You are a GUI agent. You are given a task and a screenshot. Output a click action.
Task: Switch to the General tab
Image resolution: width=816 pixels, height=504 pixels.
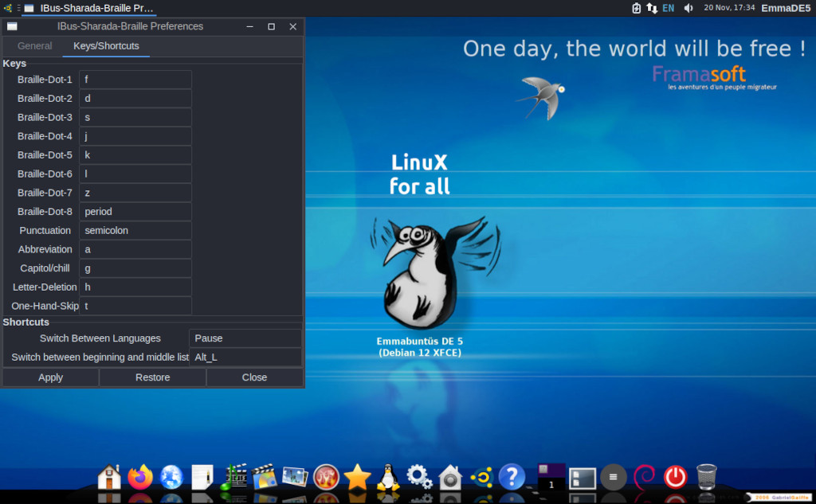[x=34, y=45]
